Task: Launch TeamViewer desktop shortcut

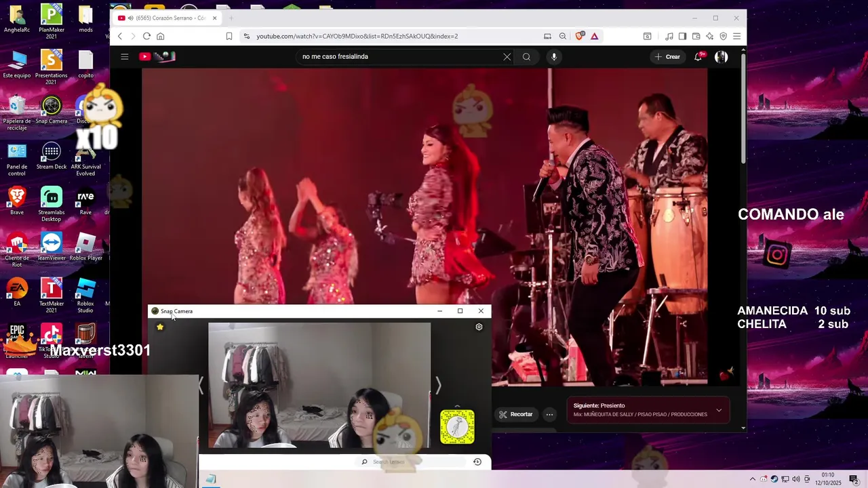Action: [x=51, y=247]
